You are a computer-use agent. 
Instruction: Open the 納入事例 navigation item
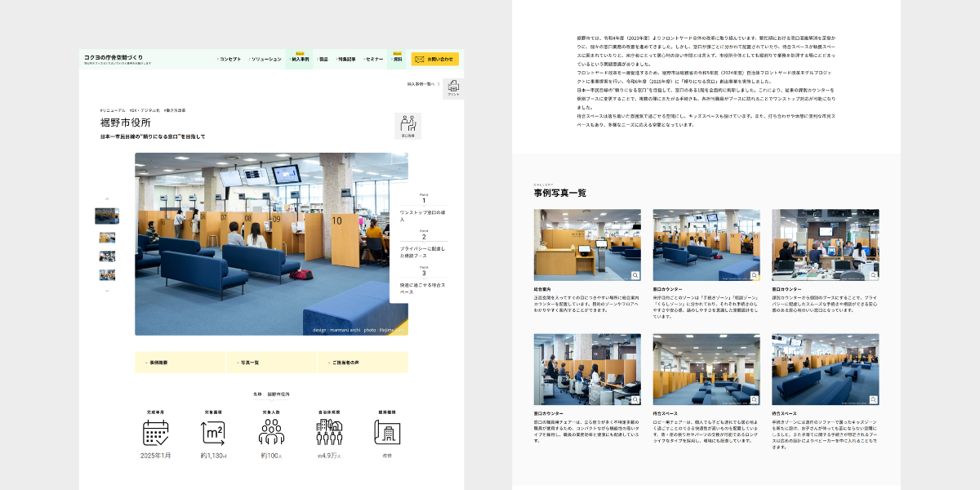tap(300, 59)
